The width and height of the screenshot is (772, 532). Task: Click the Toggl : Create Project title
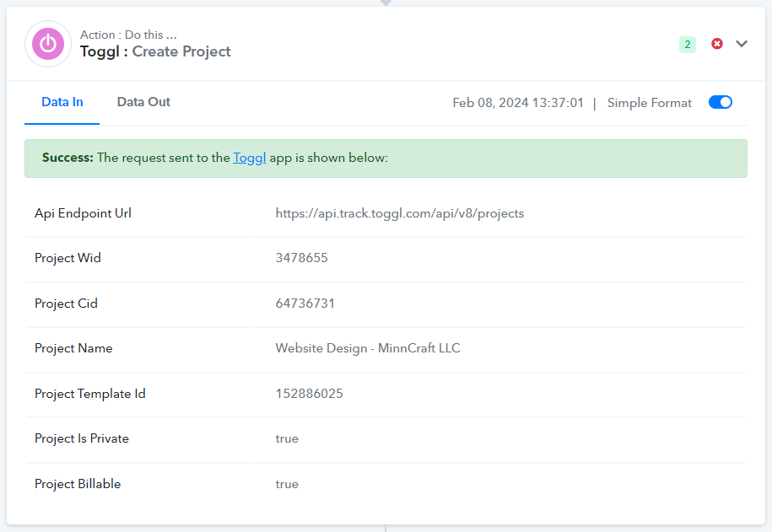coord(155,51)
